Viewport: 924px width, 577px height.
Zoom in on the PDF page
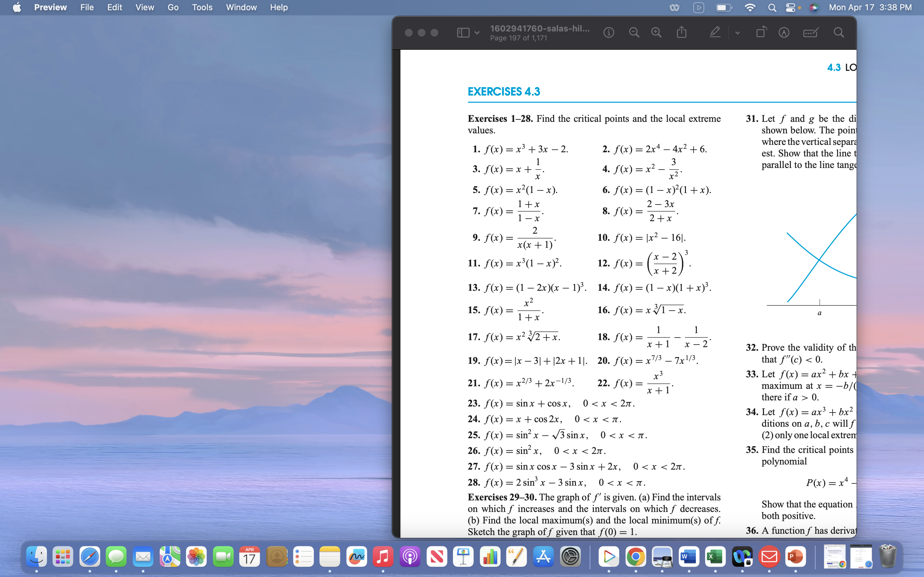point(656,32)
